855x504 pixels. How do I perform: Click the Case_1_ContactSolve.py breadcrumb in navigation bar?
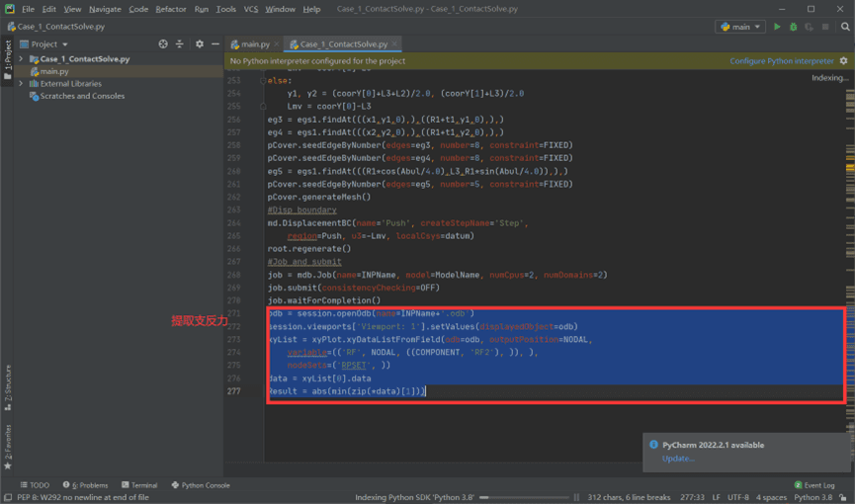coord(55,26)
